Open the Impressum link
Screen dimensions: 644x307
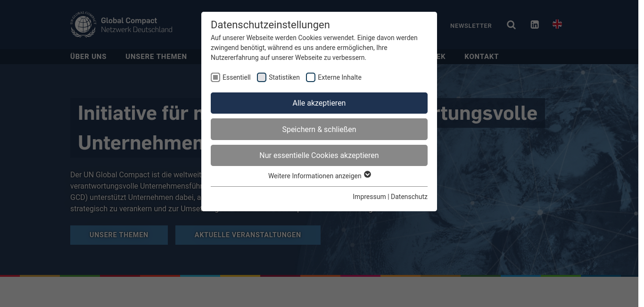pyautogui.click(x=369, y=197)
